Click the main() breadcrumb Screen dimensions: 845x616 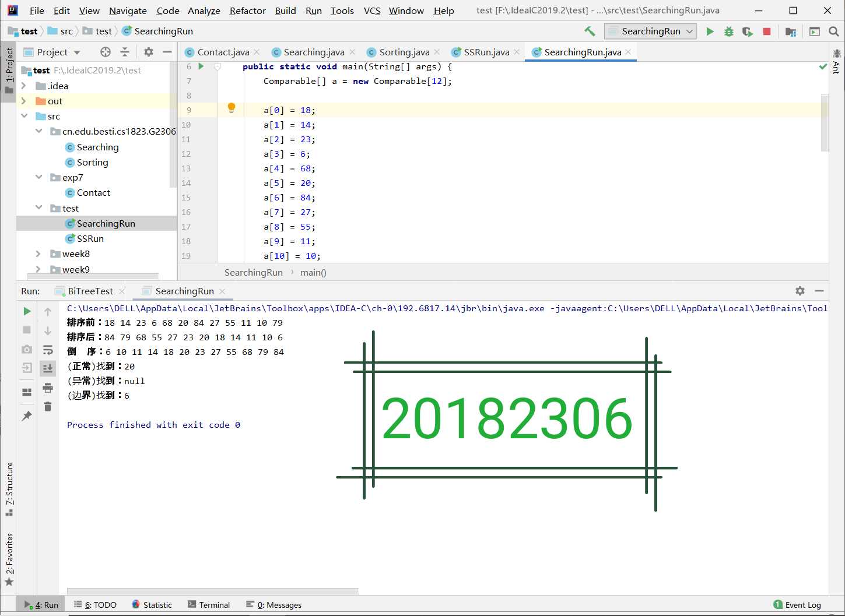point(313,272)
